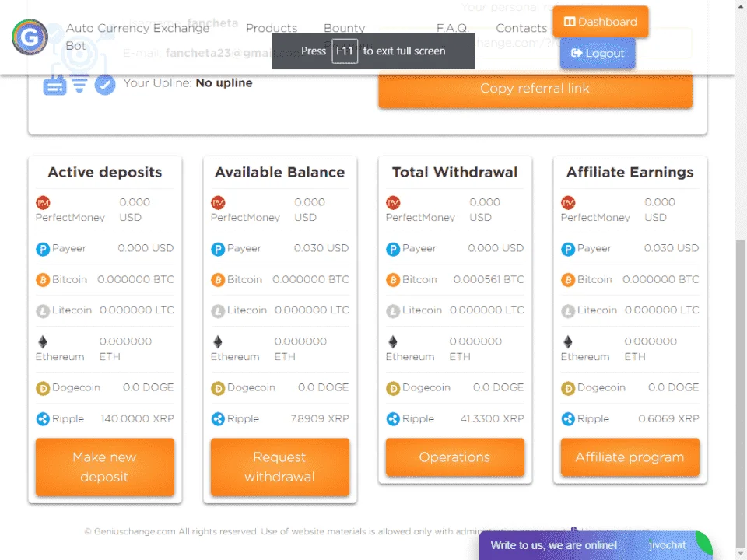Click Ethereum icon in Total Withdrawal

(x=393, y=342)
